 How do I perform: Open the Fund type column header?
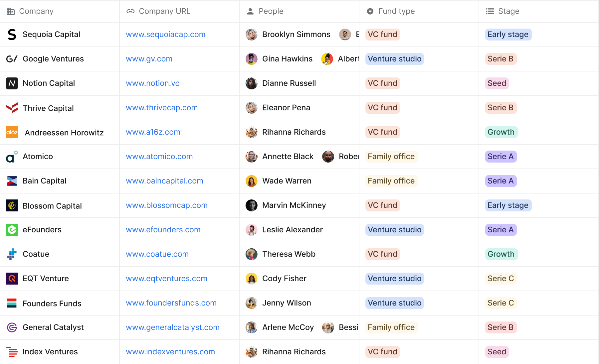[x=419, y=11]
